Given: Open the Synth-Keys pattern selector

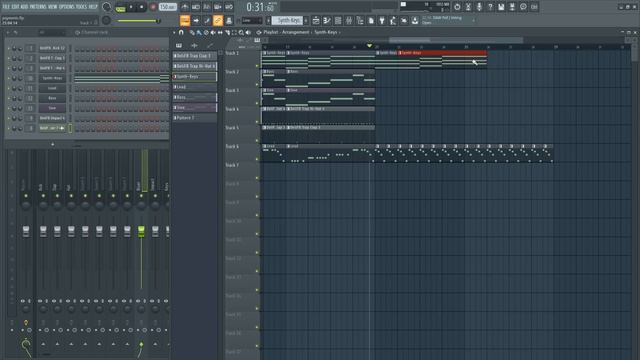Looking at the screenshot, I should click(x=287, y=20).
